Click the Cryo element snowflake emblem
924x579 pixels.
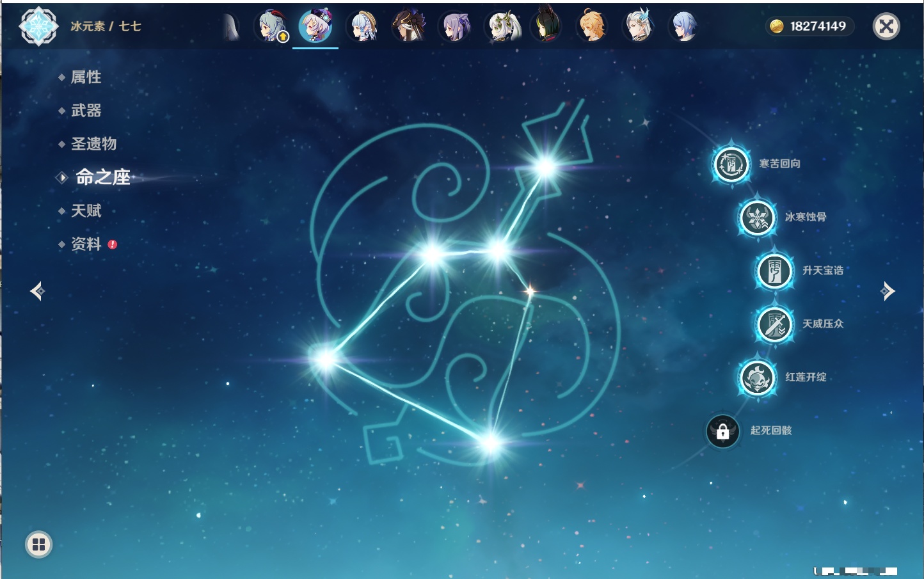click(38, 26)
